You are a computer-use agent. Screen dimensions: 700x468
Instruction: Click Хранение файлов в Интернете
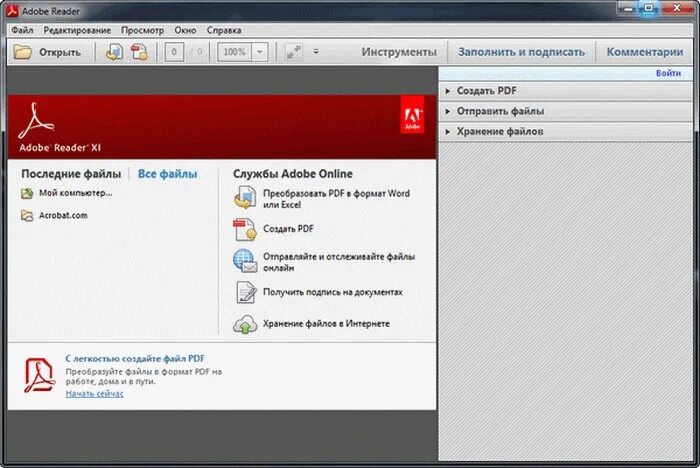326,324
